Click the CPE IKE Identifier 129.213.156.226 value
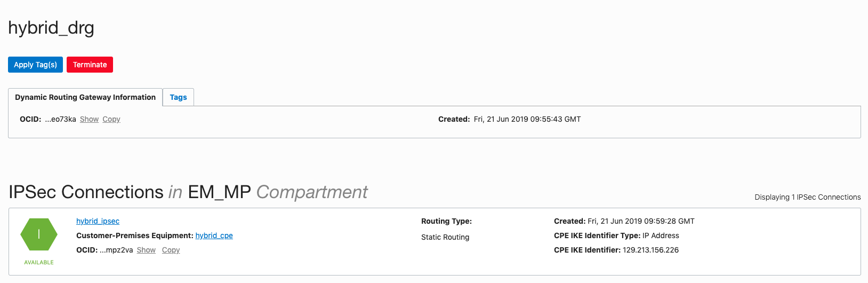 (650, 250)
